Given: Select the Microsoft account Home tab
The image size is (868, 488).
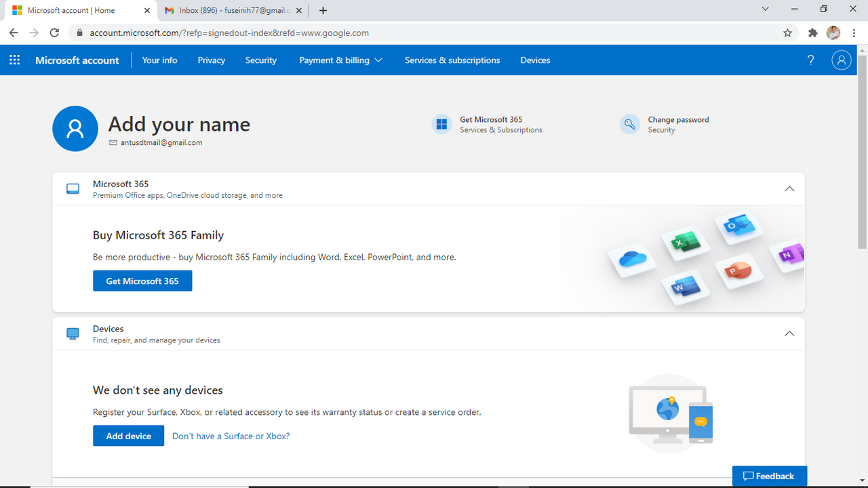Looking at the screenshot, I should [81, 10].
